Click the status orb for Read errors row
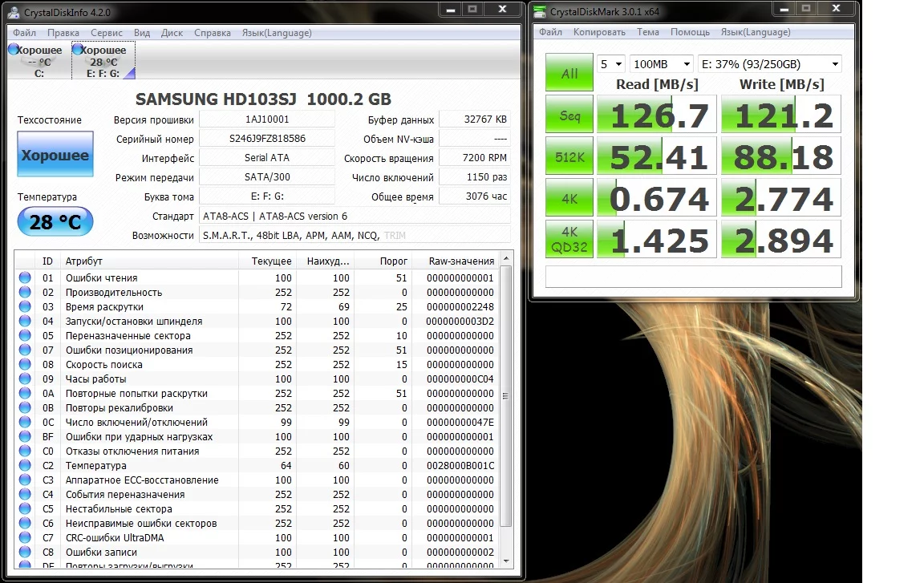 coord(25,278)
